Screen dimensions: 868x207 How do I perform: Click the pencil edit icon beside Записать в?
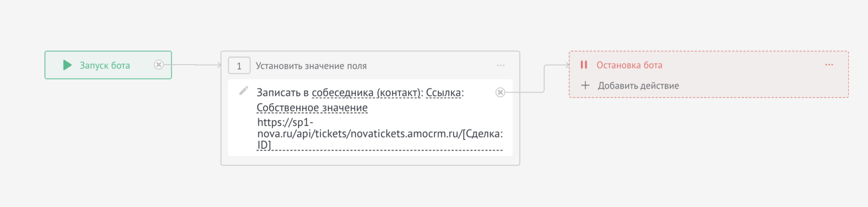pyautogui.click(x=243, y=91)
